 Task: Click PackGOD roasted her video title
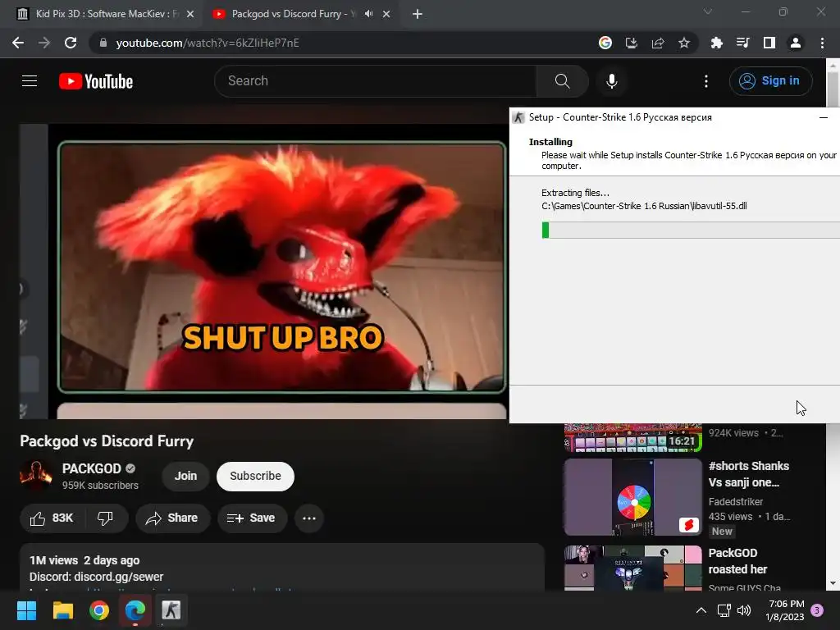click(737, 561)
